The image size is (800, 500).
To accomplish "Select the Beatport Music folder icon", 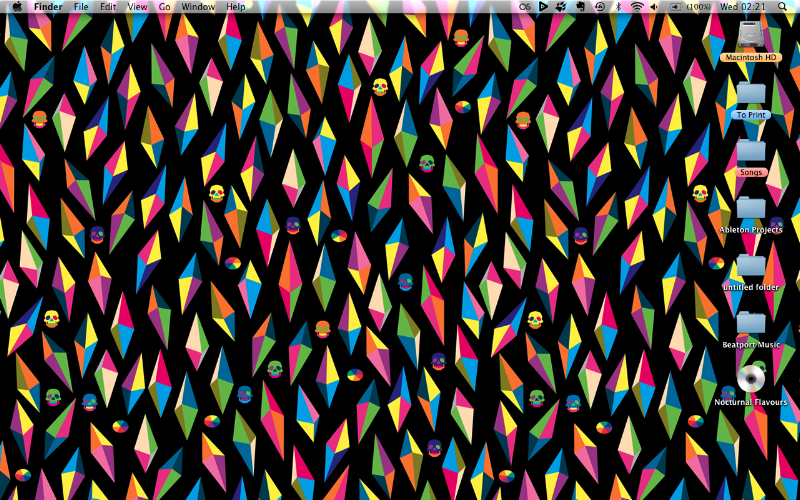I will [x=751, y=324].
